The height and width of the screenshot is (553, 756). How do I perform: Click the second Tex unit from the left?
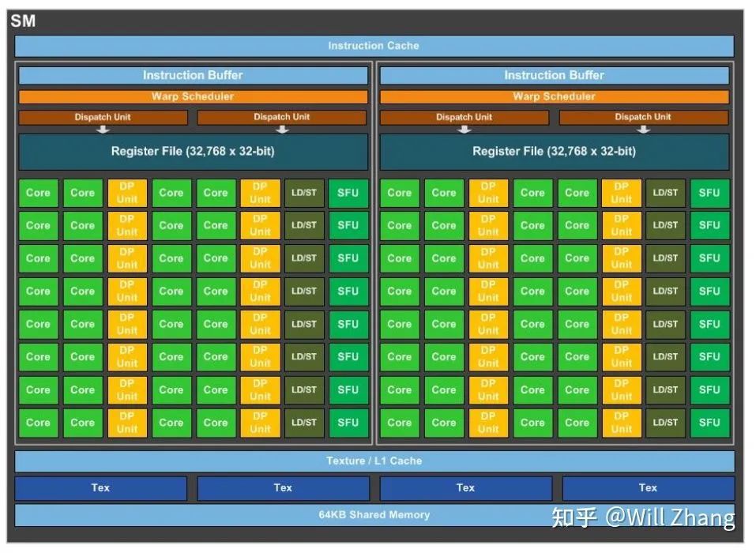pyautogui.click(x=283, y=488)
